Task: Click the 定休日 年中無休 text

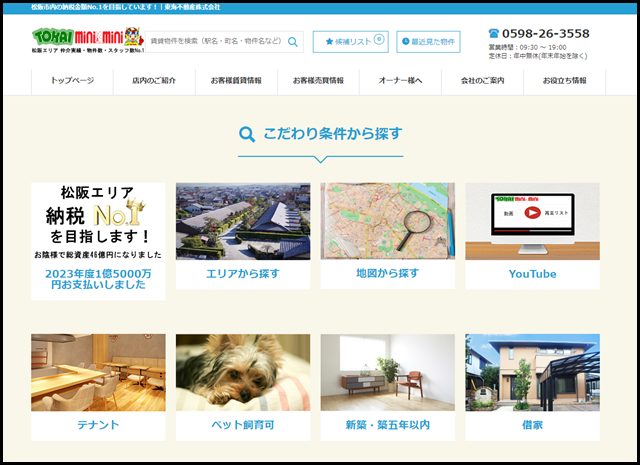Action: (x=538, y=56)
